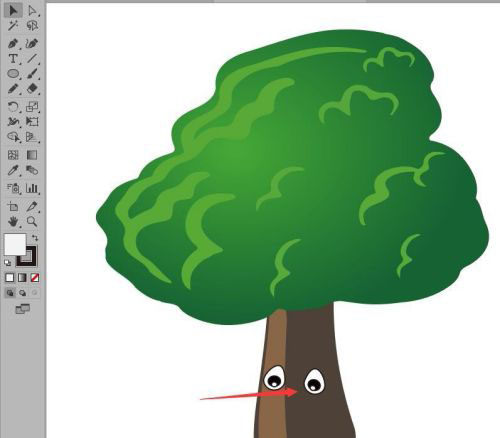This screenshot has height=438, width=500.
Task: Choose the Symbol Sprayer tool
Action: (x=13, y=188)
